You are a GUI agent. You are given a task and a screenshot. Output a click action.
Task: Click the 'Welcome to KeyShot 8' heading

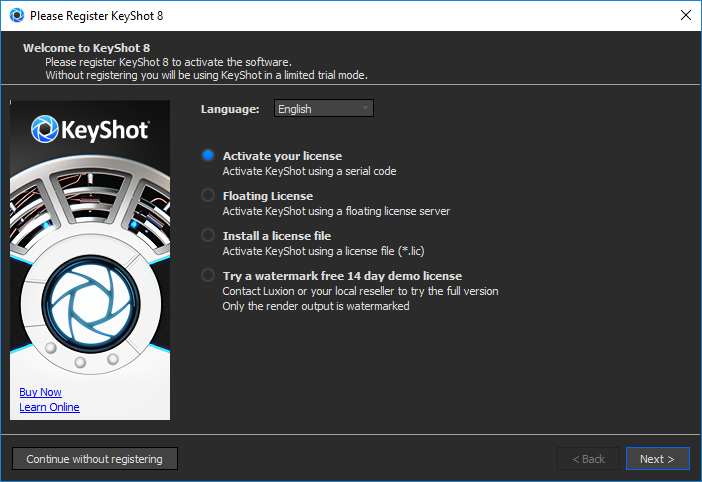[86, 48]
